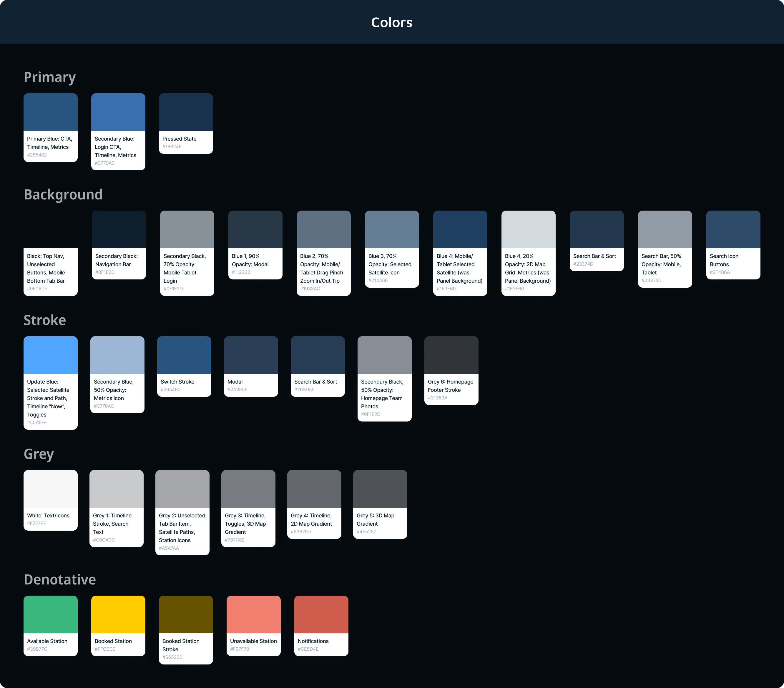Select the Switch Stroke color swatch
Screen dimensions: 784x688
184,355
